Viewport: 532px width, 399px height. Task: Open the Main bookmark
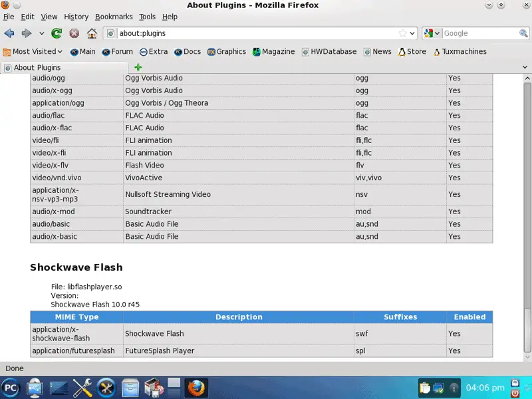[82, 52]
